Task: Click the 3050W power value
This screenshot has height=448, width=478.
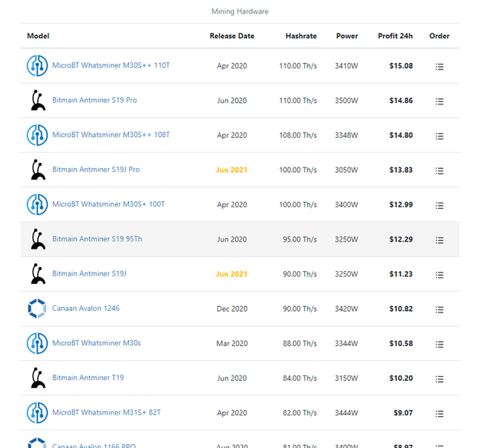Action: point(347,170)
